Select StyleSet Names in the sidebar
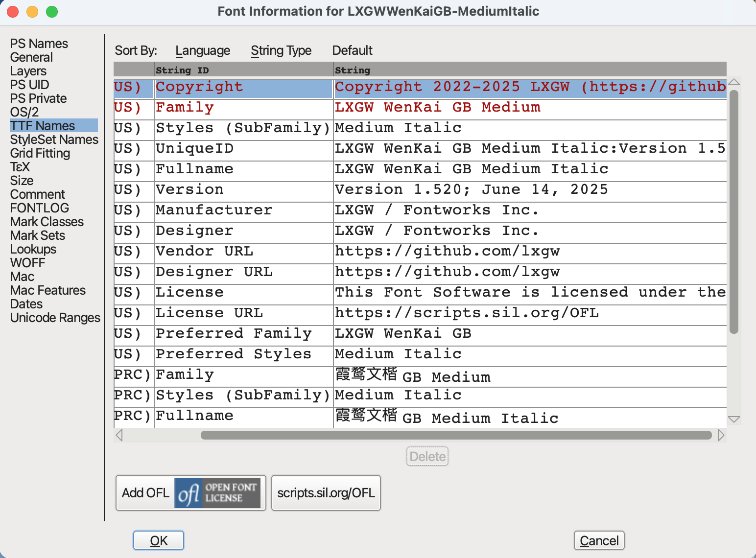The width and height of the screenshot is (756, 558). [54, 139]
